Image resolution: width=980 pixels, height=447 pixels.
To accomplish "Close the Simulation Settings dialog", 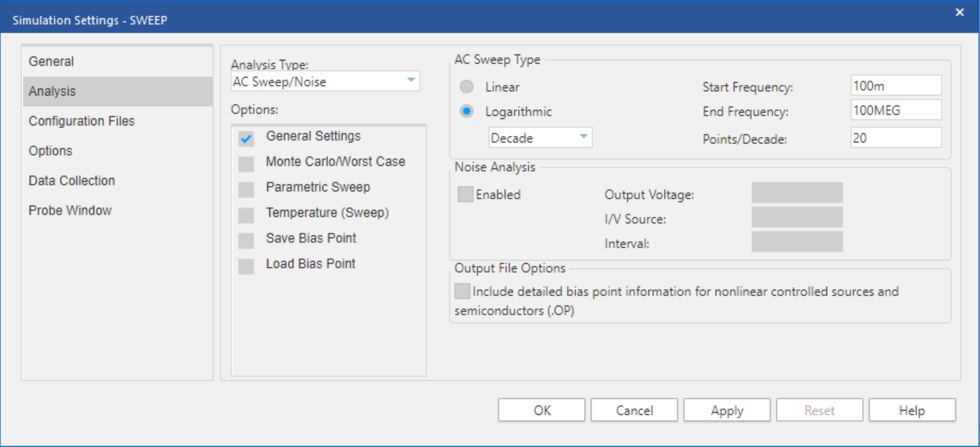I will [x=959, y=12].
